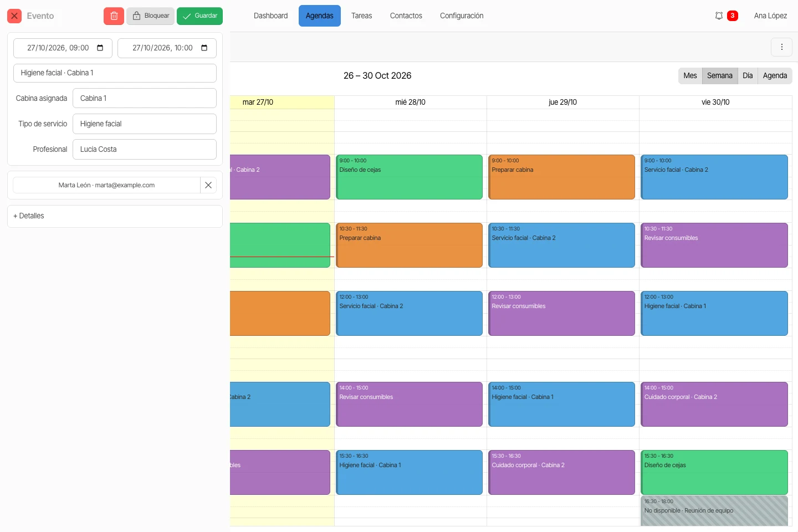
Task: Open No disponible Reunión de equipo block
Action: (714, 511)
